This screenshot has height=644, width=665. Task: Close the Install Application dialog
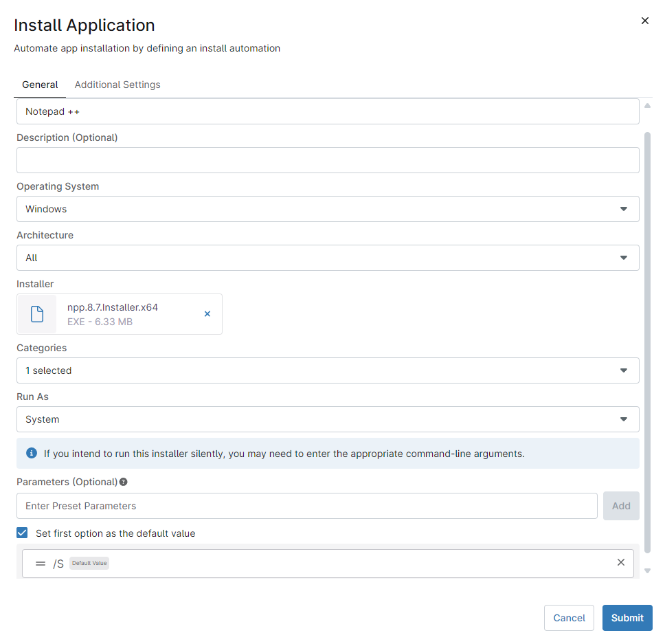644,21
